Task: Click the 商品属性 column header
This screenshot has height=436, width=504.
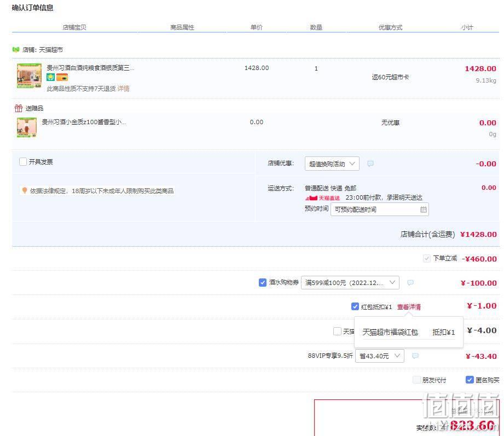Action: (x=182, y=27)
